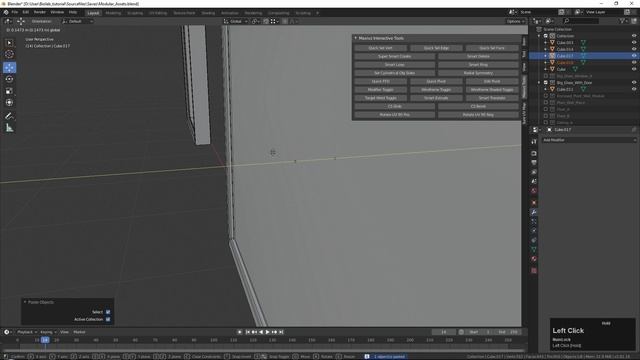Open the Orientation Default dropdown
The width and height of the screenshot is (640, 360).
[77, 21]
